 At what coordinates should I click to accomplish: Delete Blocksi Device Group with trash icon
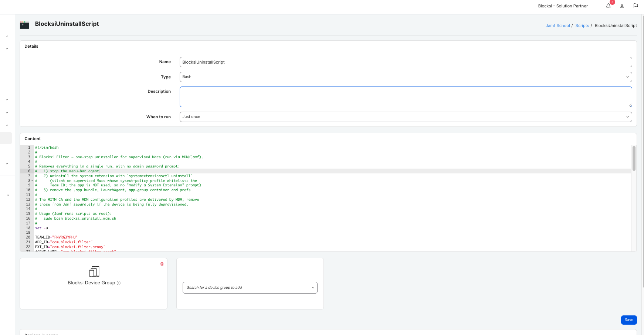coord(162,264)
